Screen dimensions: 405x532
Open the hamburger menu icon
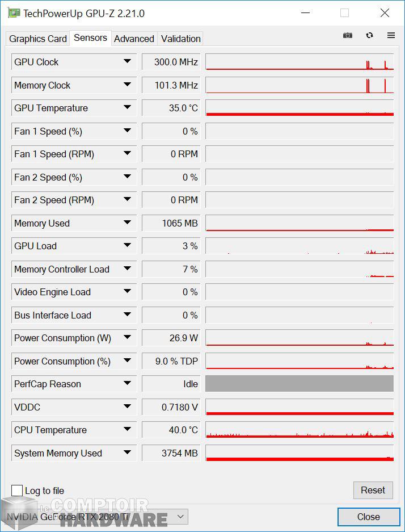tap(391, 35)
